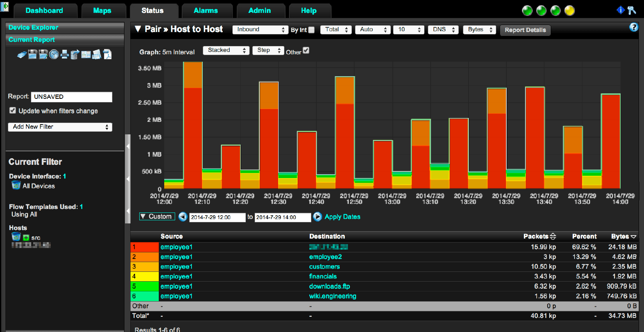
Task: Open the downloads.ftp destination link
Action: [330, 286]
